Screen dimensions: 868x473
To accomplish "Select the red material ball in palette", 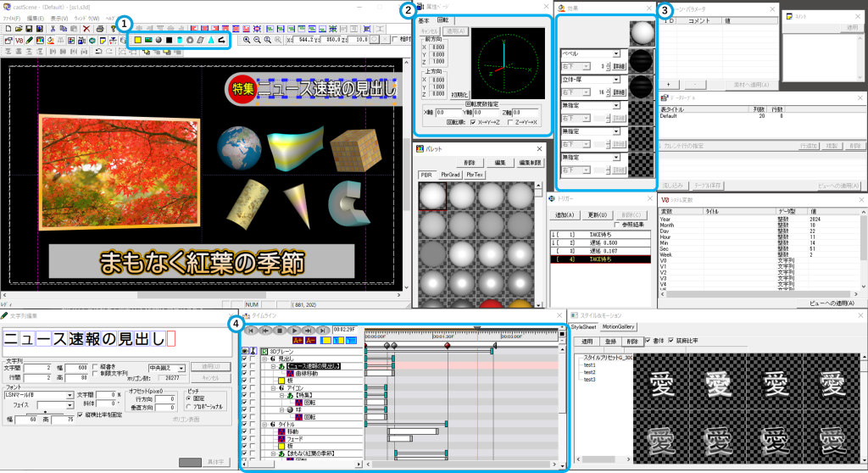I will pos(491,303).
